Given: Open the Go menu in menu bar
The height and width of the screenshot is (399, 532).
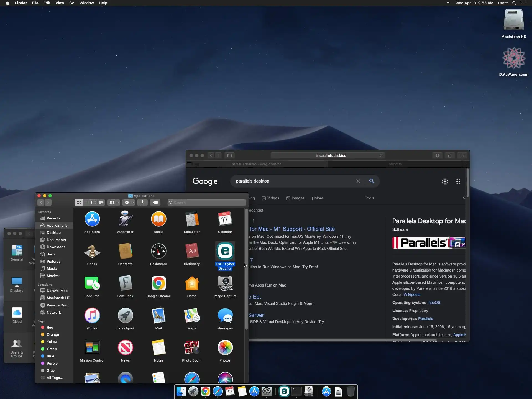Looking at the screenshot, I should pyautogui.click(x=71, y=3).
